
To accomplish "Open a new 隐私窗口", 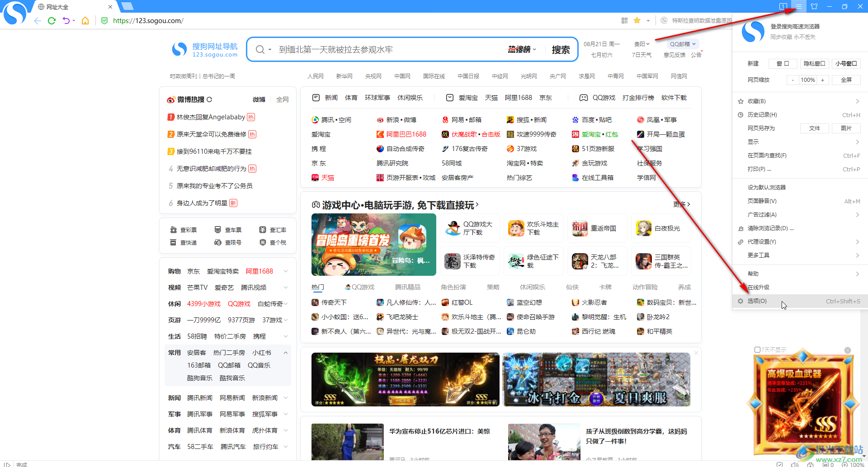I will (x=814, y=64).
